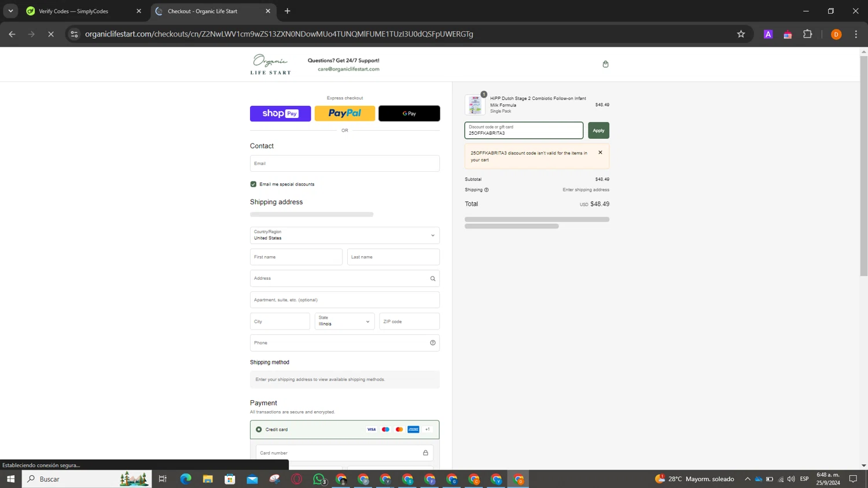Focus the First name field
Screen dimensions: 868x488
[x=296, y=257]
